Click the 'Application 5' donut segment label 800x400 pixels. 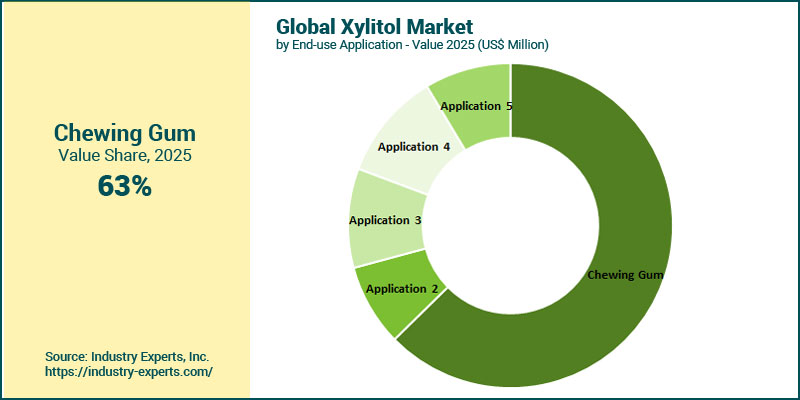tap(477, 106)
